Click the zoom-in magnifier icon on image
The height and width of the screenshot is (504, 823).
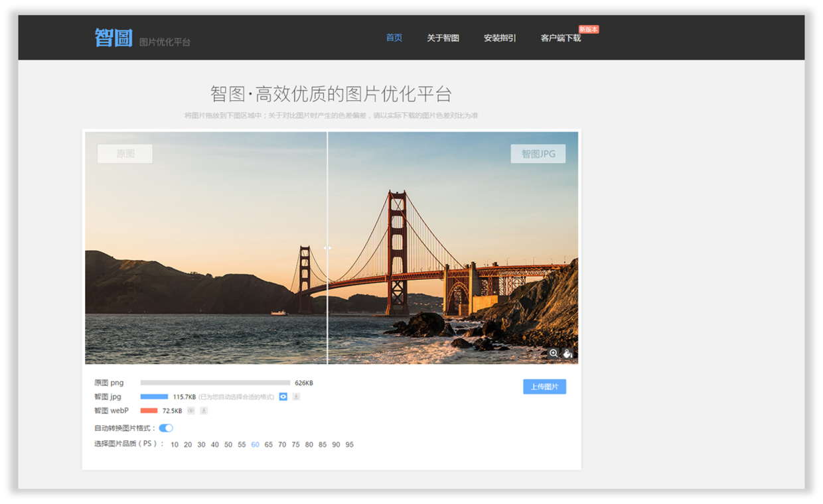(x=554, y=353)
